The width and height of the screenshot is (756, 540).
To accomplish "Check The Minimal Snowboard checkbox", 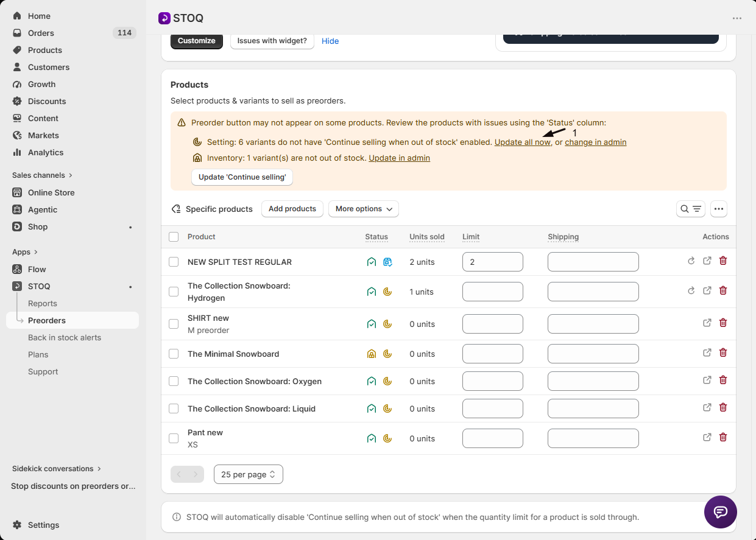I will coord(174,354).
